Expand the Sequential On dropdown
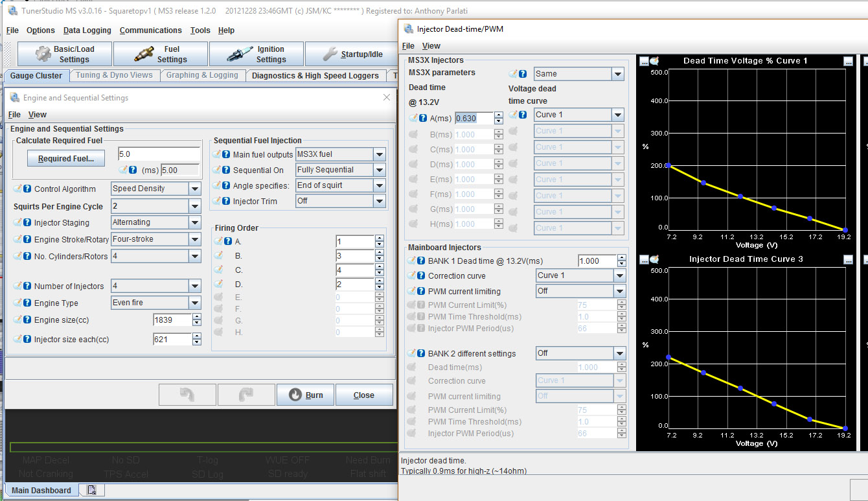Image resolution: width=868 pixels, height=501 pixels. point(380,170)
